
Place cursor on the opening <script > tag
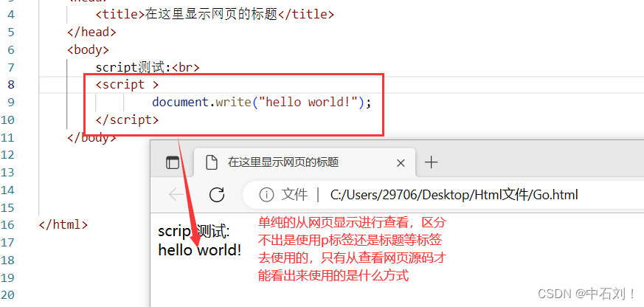point(127,84)
